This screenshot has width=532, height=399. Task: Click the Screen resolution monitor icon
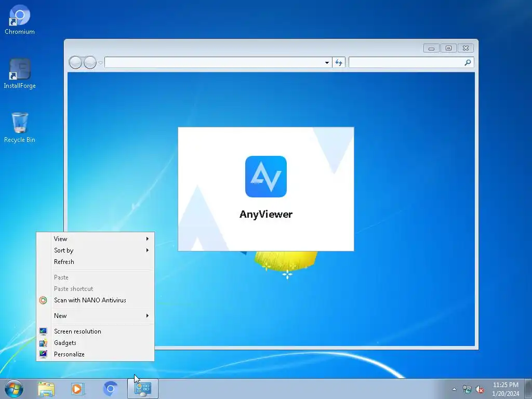click(x=43, y=331)
